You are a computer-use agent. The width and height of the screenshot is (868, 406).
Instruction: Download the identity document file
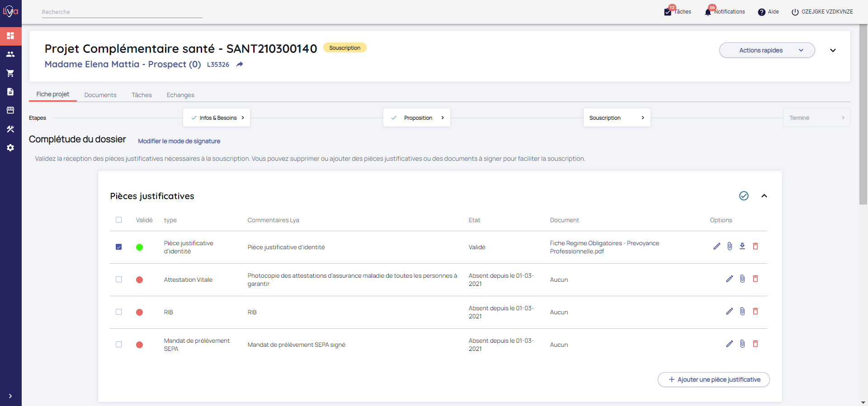[x=742, y=246]
